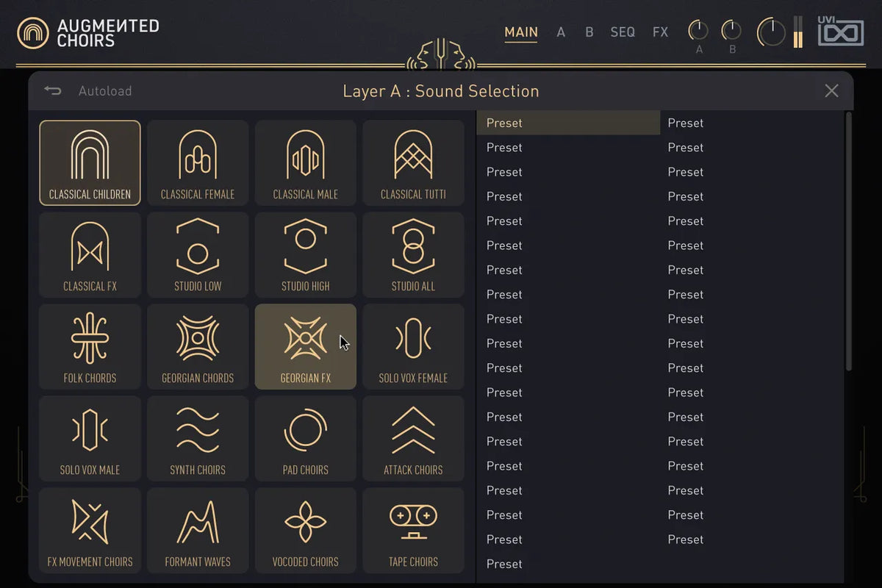Toggle the Autoload option
This screenshot has height=588, width=882.
tap(105, 91)
